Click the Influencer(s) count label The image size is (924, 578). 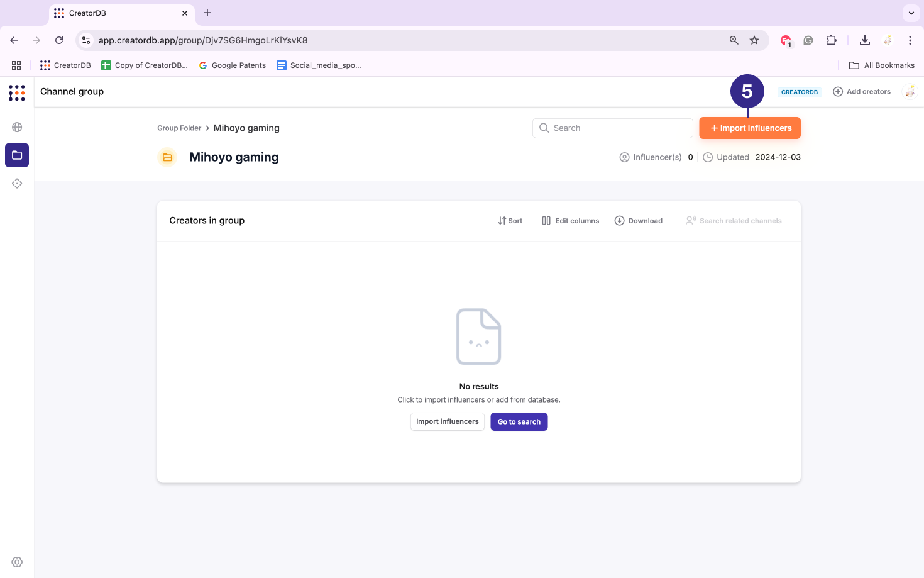click(656, 157)
